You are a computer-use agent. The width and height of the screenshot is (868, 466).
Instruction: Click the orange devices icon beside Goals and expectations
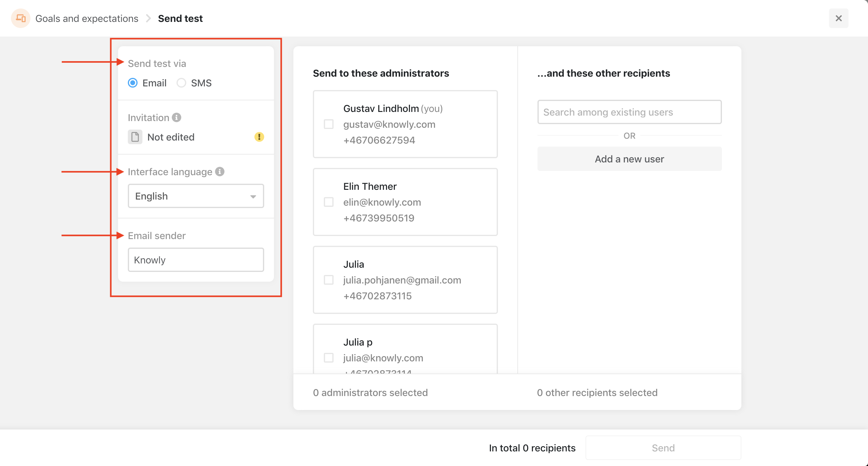[21, 18]
